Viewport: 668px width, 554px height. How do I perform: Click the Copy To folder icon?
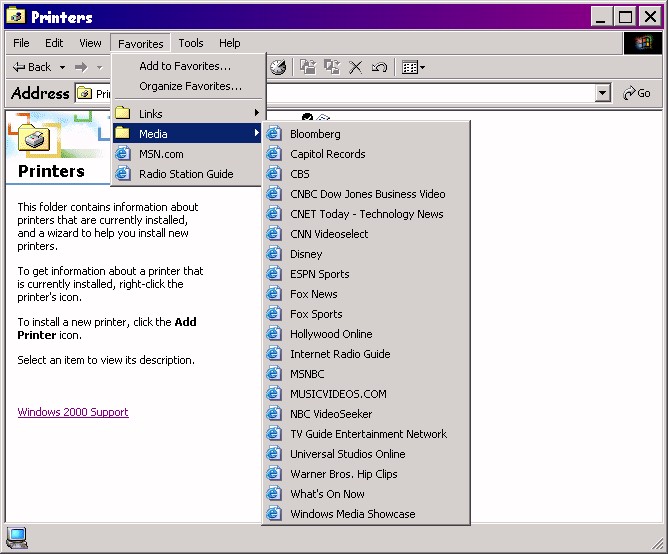click(332, 67)
